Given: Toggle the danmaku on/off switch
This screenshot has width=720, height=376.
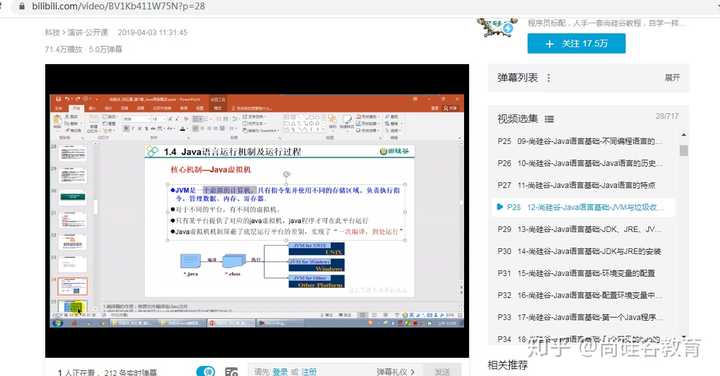Looking at the screenshot, I should tap(205, 371).
